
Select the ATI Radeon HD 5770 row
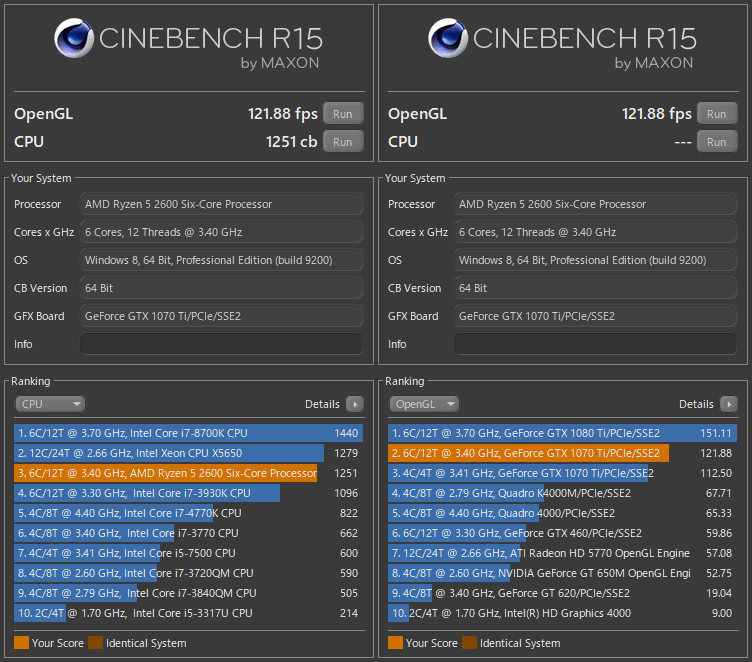pos(563,553)
